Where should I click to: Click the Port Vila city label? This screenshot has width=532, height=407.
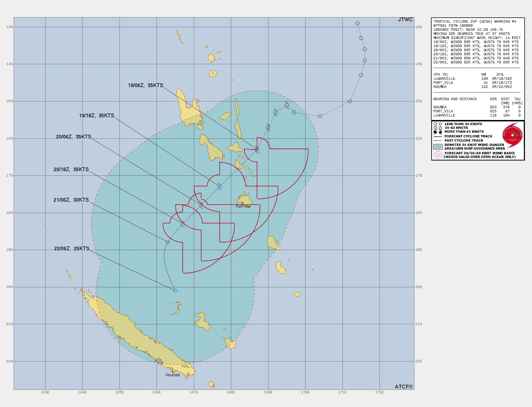(243, 206)
